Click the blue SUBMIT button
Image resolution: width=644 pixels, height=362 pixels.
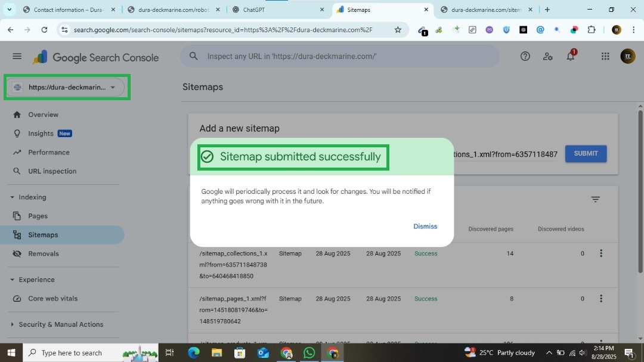tap(586, 154)
